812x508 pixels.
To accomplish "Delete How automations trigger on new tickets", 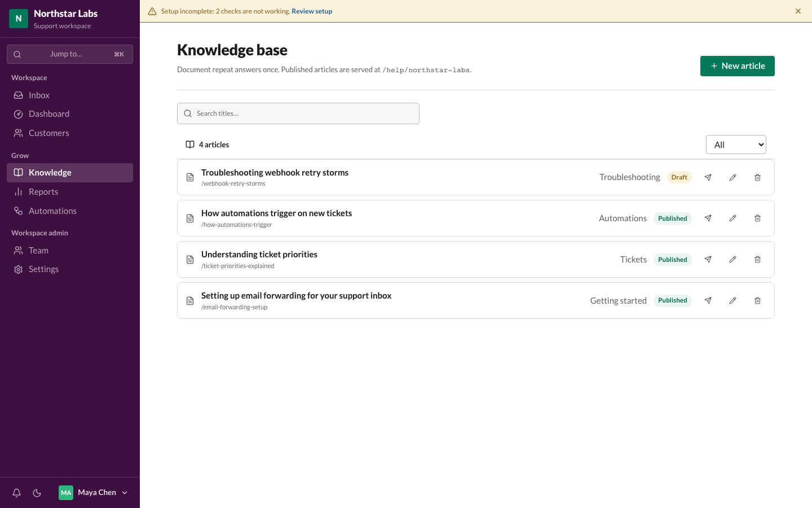I will [x=757, y=218].
